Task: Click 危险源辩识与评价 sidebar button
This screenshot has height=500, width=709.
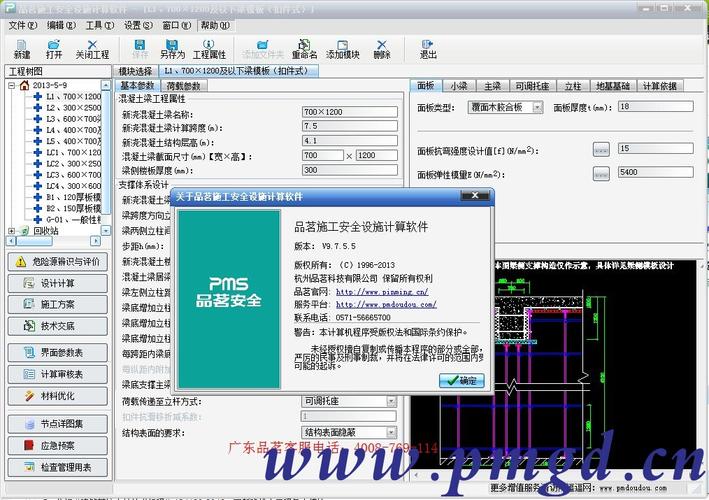Action: [x=58, y=262]
